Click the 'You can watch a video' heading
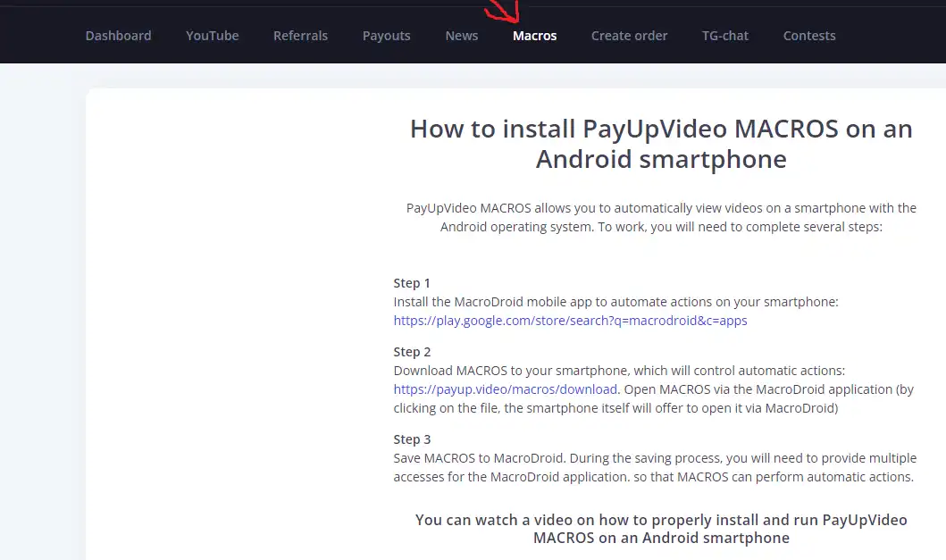The width and height of the screenshot is (946, 560). tap(661, 529)
